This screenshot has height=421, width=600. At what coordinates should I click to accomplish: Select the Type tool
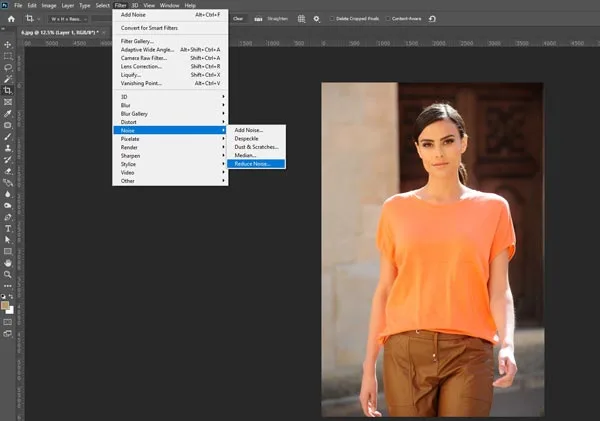coord(8,228)
